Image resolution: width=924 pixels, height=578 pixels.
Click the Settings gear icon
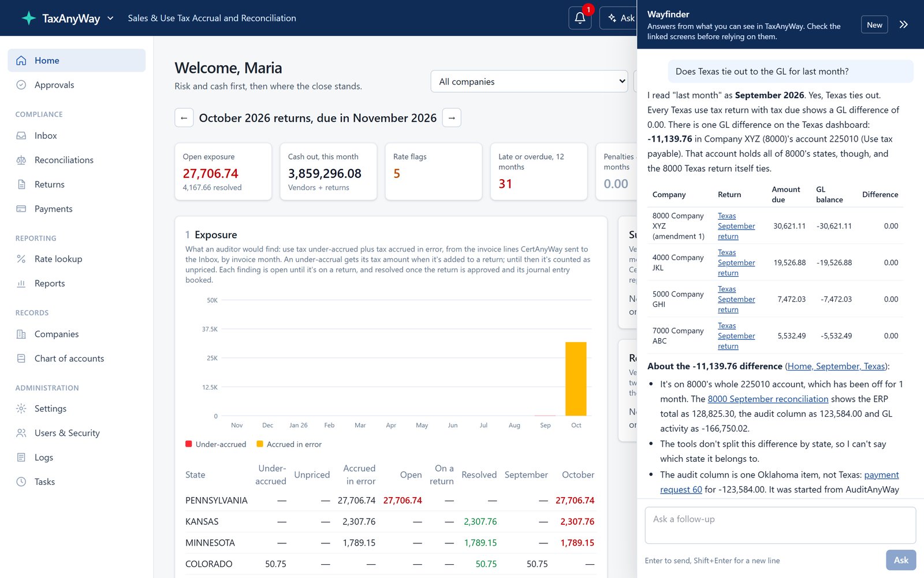[21, 409]
